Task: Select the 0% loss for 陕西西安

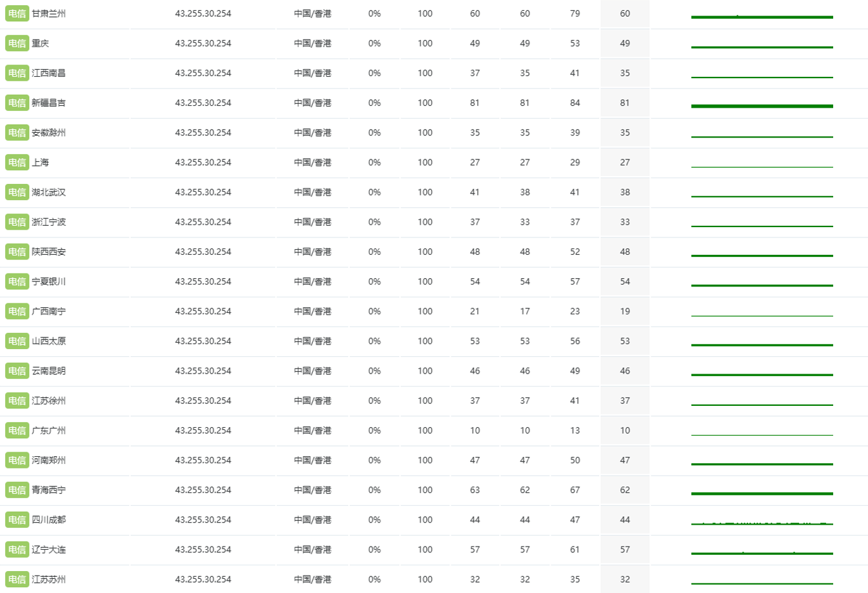Action: pos(375,252)
